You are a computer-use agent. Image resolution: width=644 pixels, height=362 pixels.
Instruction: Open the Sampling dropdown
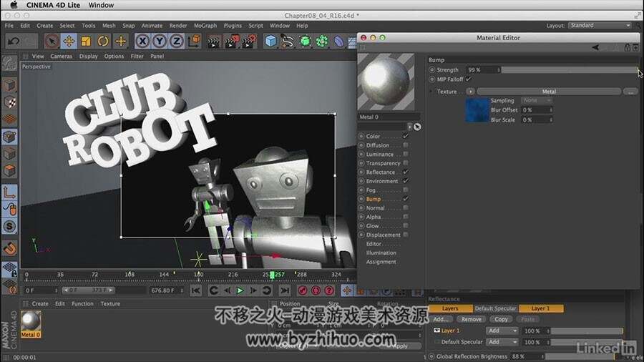coord(537,100)
